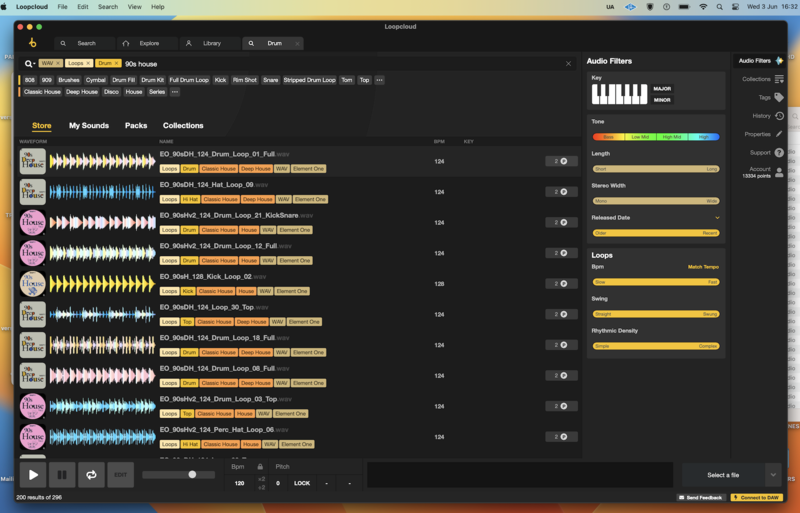Image resolution: width=800 pixels, height=513 pixels.
Task: Switch to the Collections results tab
Action: [183, 126]
